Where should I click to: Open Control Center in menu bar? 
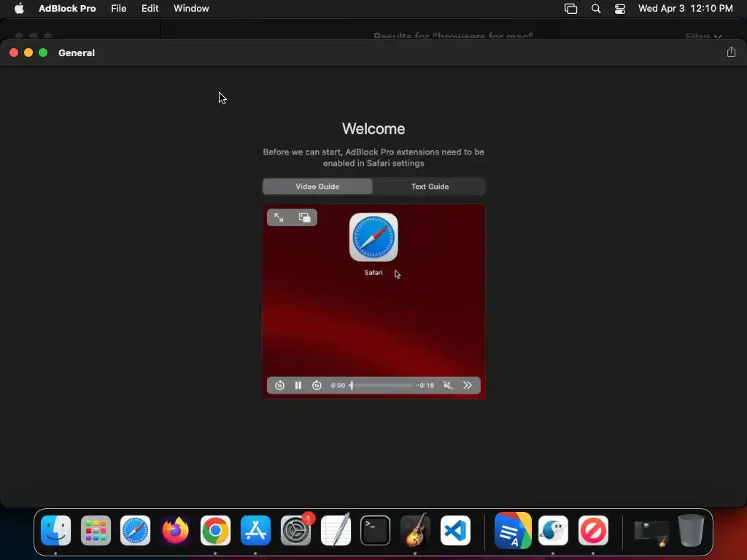click(620, 9)
